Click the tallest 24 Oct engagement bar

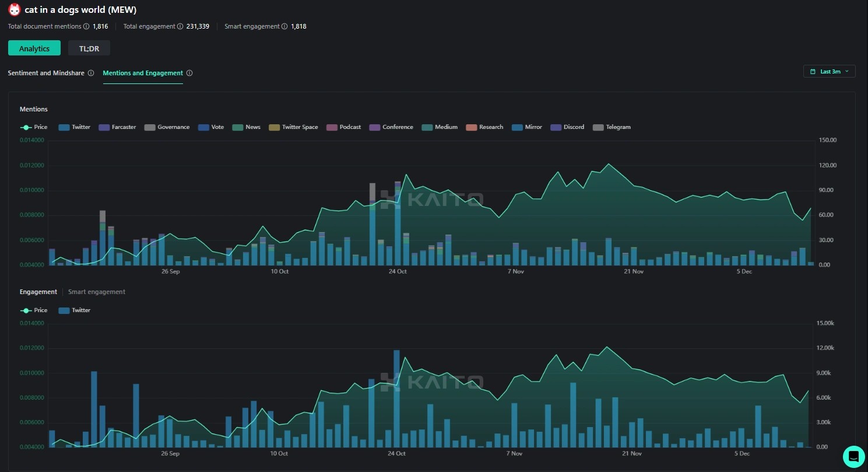[x=396, y=397]
